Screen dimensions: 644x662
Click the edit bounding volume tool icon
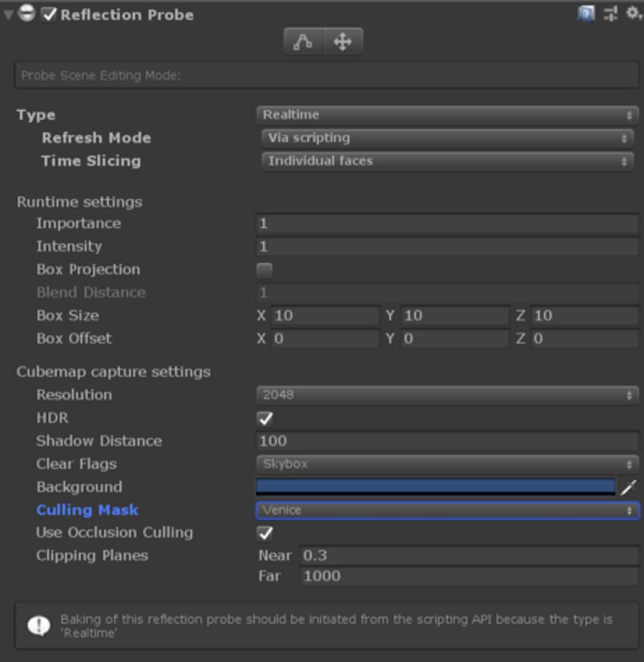click(x=303, y=42)
